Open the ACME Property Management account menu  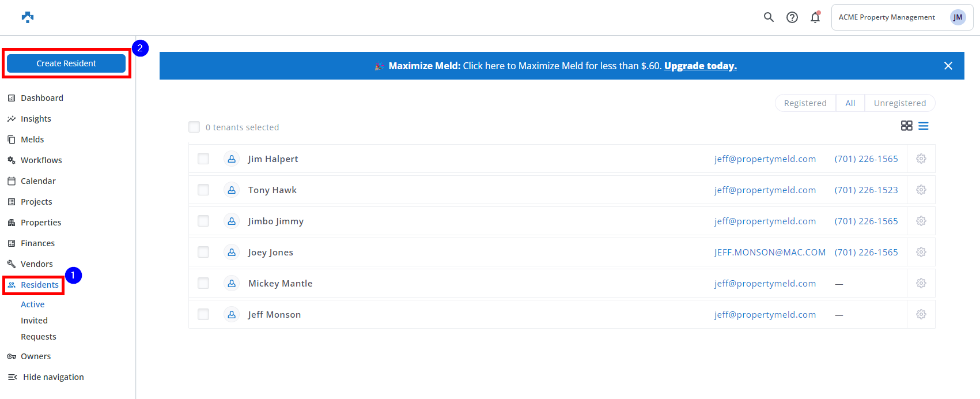pyautogui.click(x=902, y=17)
